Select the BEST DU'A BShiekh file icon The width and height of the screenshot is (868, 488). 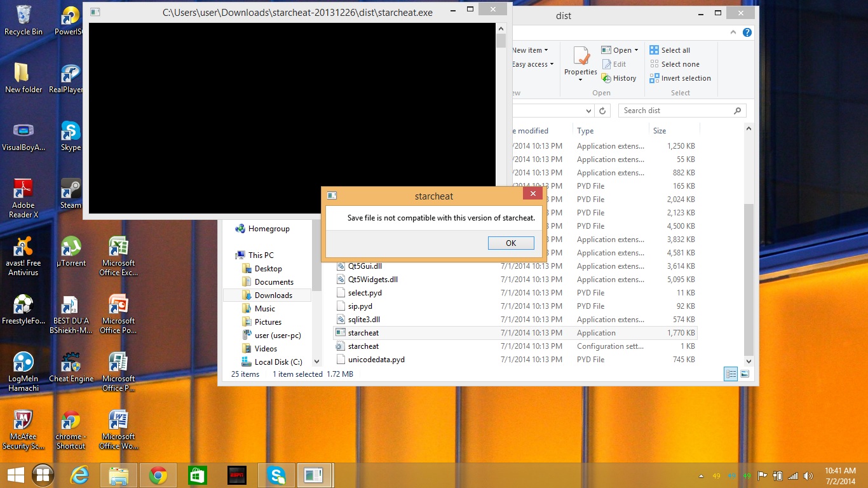coord(71,314)
